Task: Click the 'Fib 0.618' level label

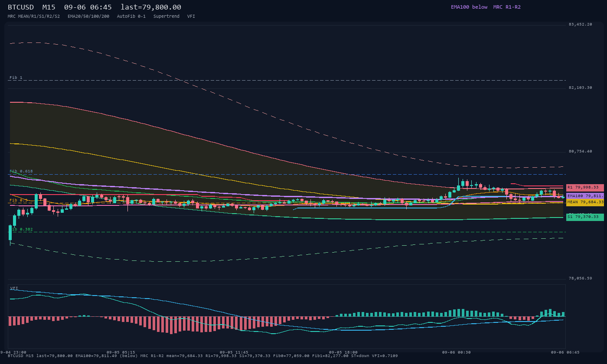Action: pos(21,171)
